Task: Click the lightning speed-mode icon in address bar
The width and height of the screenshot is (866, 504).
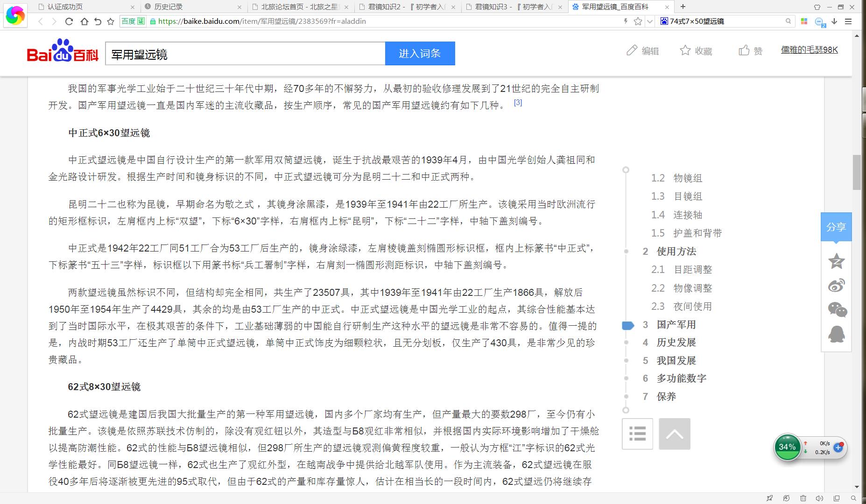Action: click(x=626, y=21)
